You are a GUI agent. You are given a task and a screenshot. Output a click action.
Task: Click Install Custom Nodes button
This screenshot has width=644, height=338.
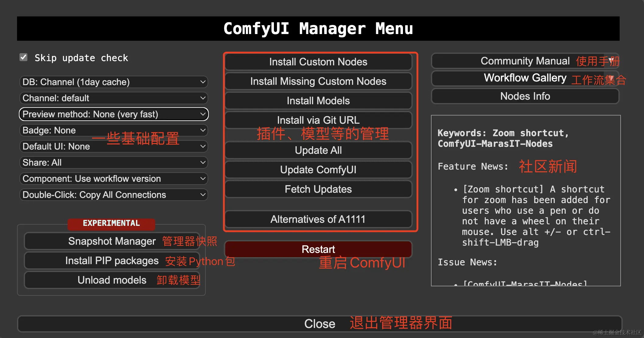click(318, 62)
